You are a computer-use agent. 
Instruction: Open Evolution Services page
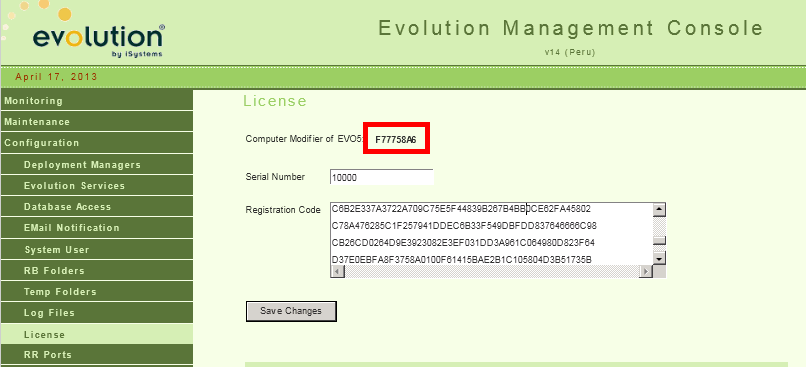coord(97,186)
